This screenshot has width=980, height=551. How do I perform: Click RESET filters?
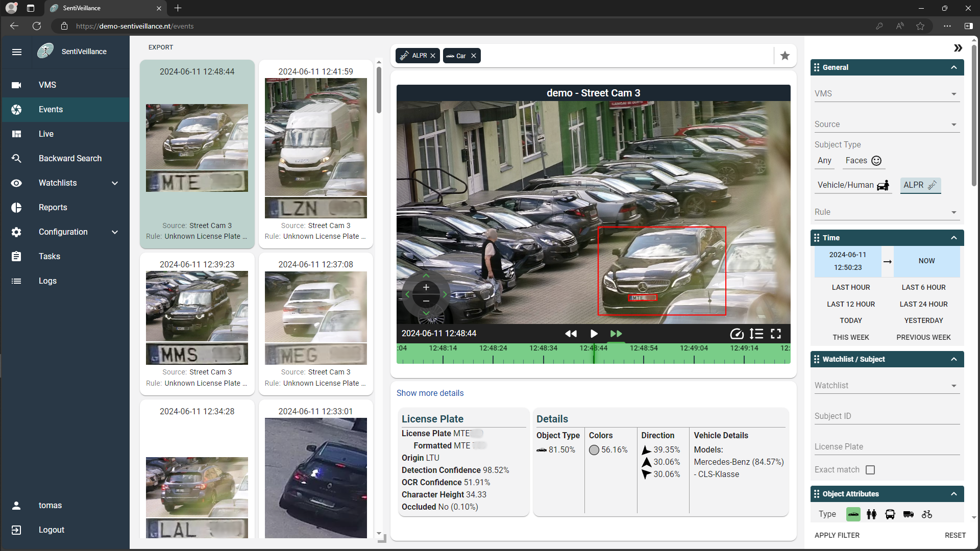pyautogui.click(x=955, y=535)
